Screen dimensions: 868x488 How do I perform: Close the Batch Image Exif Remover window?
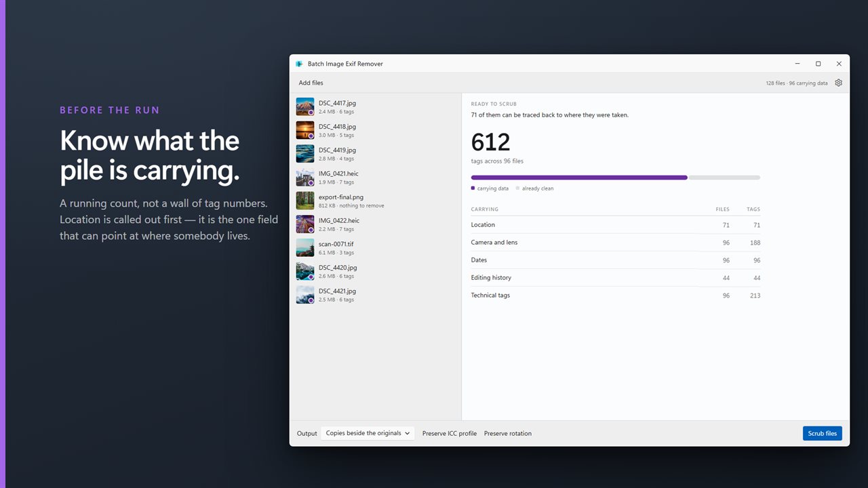839,64
